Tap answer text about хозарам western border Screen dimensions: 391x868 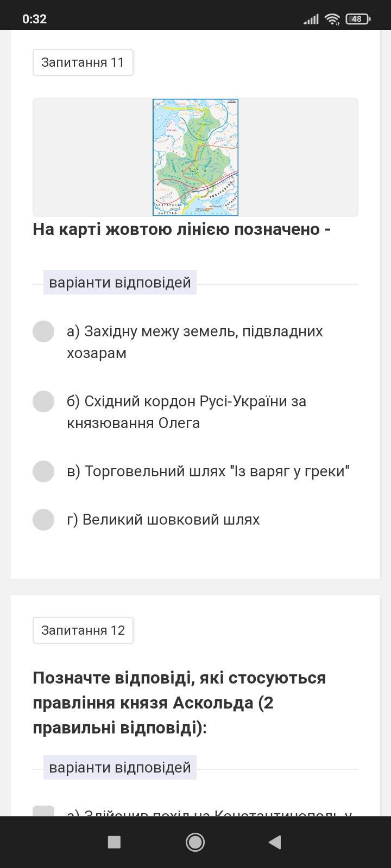[194, 342]
